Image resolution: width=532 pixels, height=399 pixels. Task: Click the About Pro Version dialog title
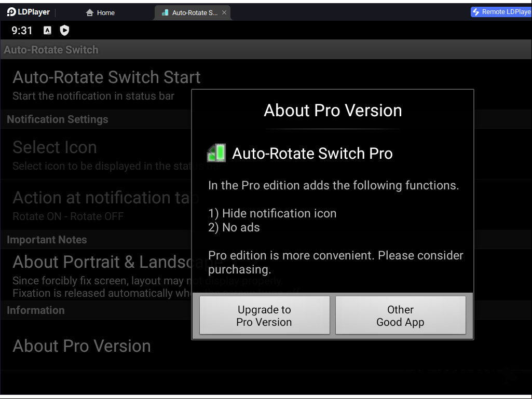point(333,111)
